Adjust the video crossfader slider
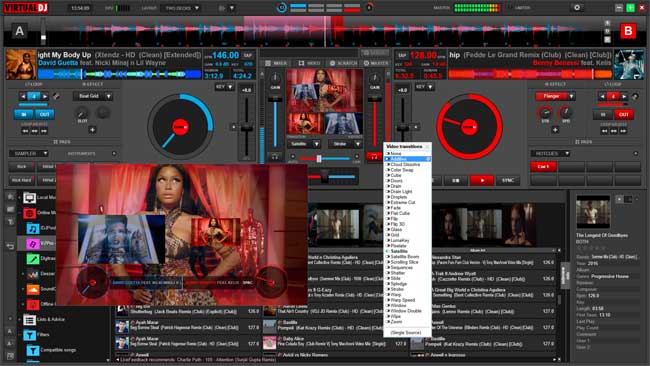Viewport: 650px width, 366px height. coord(319,158)
